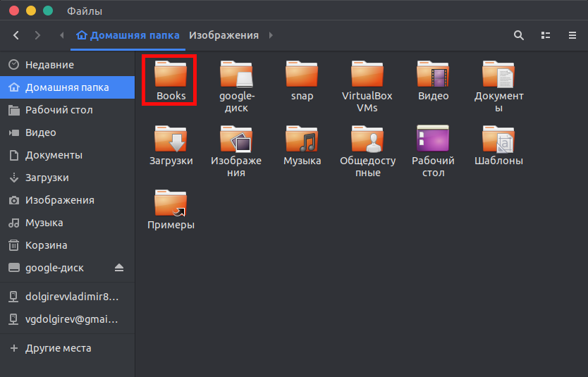Toggle list view mode icon
Image resolution: width=588 pixels, height=377 pixels.
(546, 35)
